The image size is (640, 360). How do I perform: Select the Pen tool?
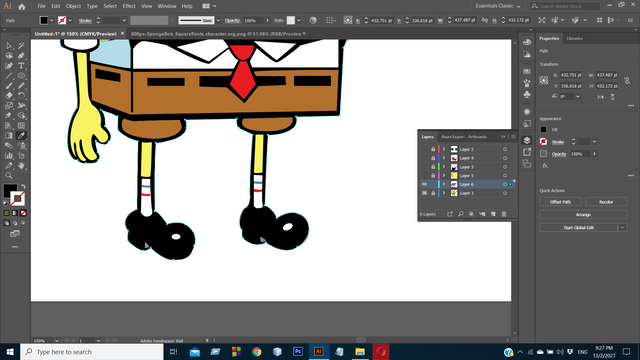pos(21,56)
